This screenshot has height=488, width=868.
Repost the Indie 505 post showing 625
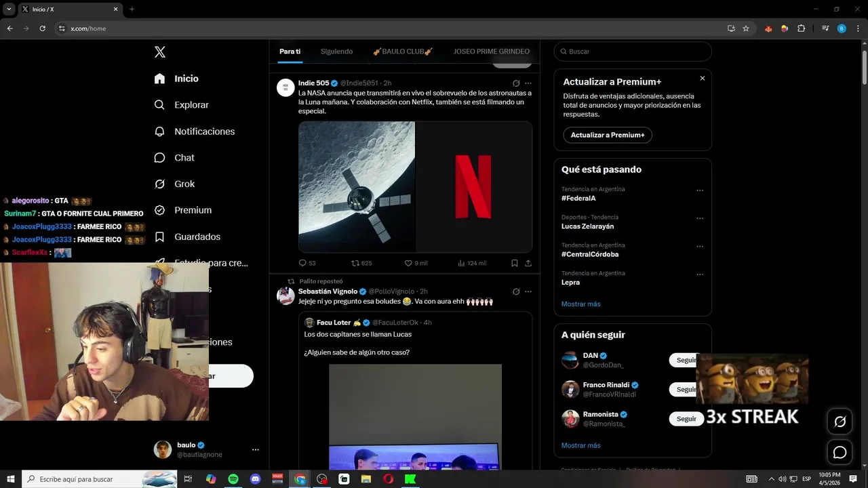[x=361, y=263]
